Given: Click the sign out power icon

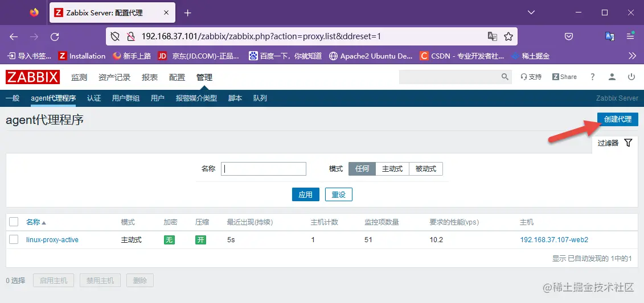Looking at the screenshot, I should tap(631, 77).
